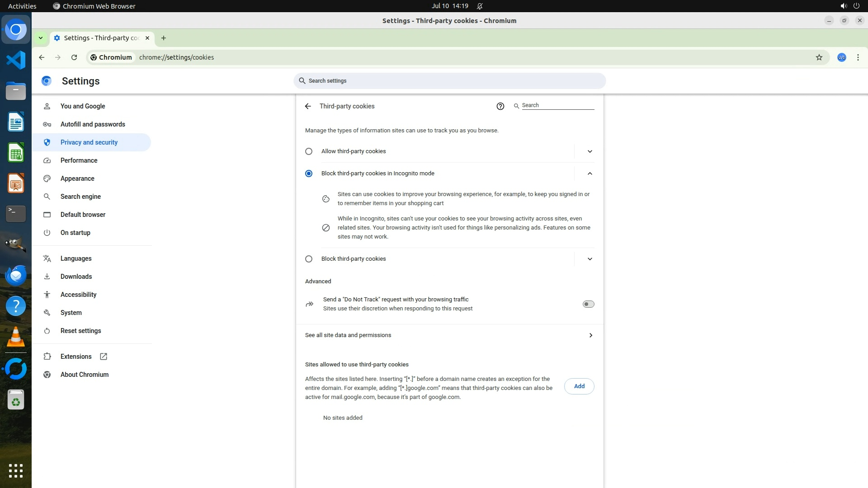The height and width of the screenshot is (488, 868).
Task: Open the tab search dropdown arrow
Action: [x=41, y=38]
